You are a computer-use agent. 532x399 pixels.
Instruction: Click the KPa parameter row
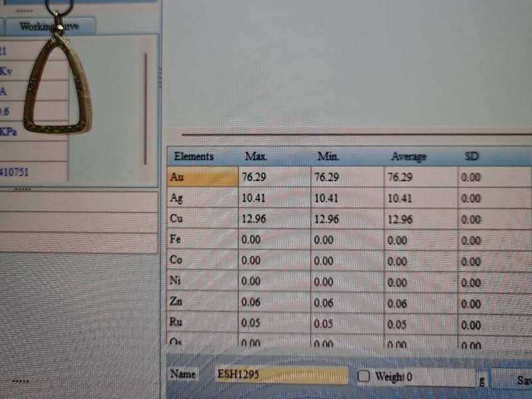pyautogui.click(x=33, y=132)
